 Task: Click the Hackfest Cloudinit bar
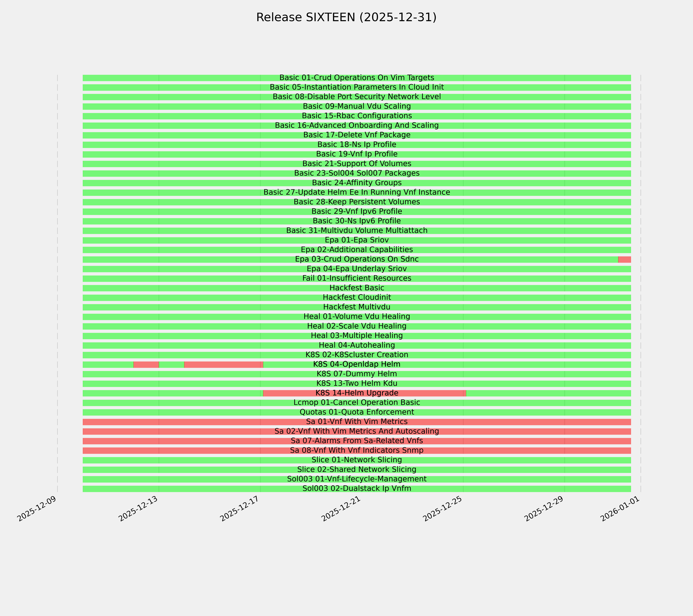(x=357, y=297)
